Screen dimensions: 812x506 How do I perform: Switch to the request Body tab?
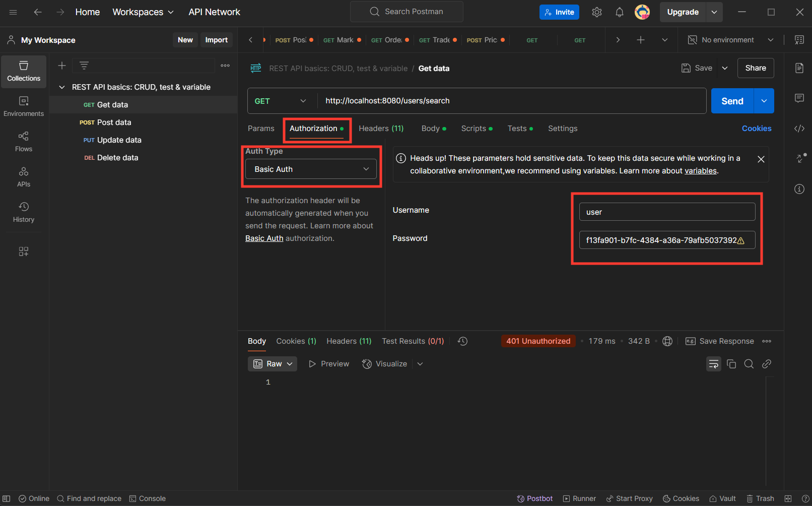click(x=434, y=129)
